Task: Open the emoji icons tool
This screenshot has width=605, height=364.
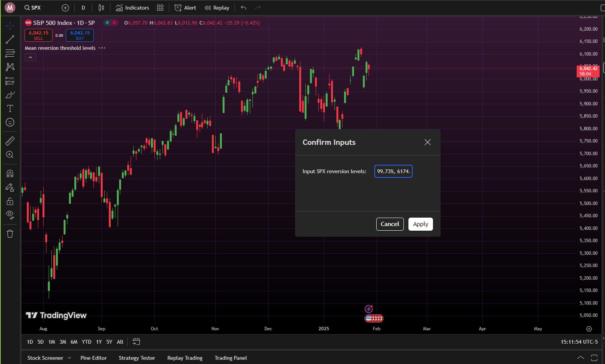Action: (10, 122)
